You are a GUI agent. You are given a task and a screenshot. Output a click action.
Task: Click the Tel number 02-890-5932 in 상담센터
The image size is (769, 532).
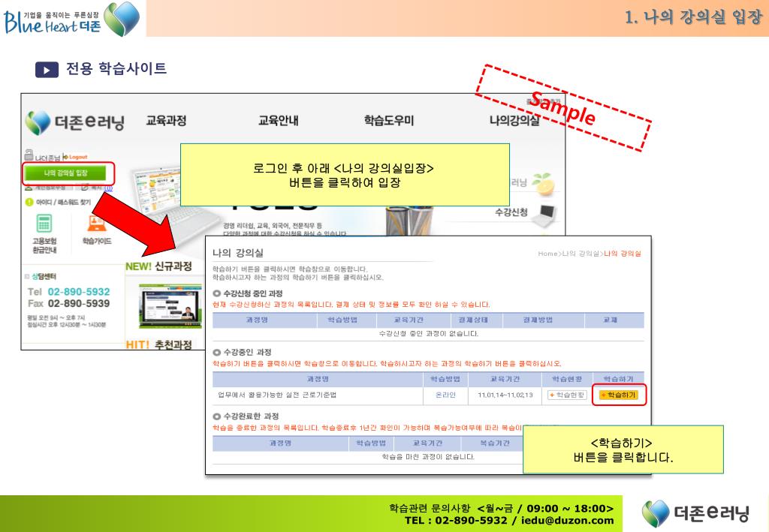[78, 291]
